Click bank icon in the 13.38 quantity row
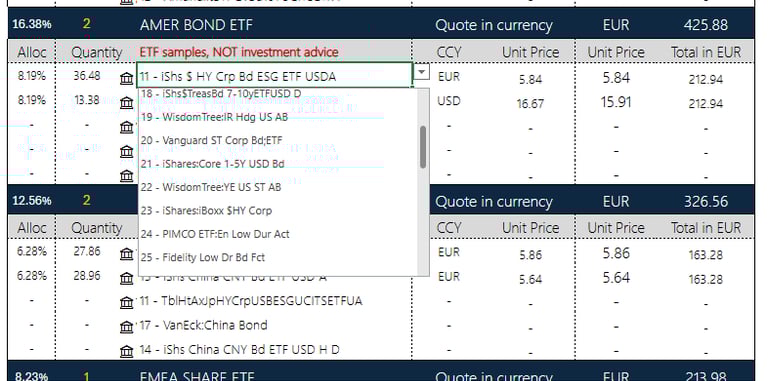Image resolution: width=768 pixels, height=381 pixels. (x=126, y=103)
